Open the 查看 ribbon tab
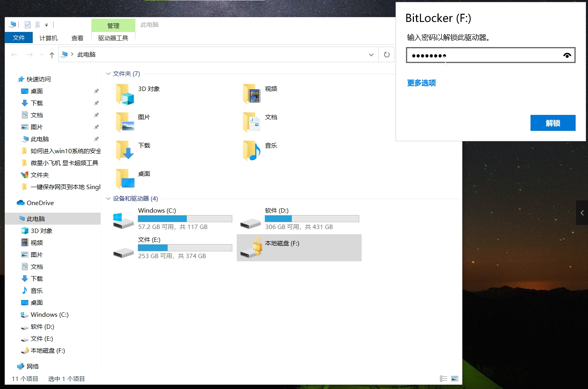This screenshot has width=588, height=389. [x=77, y=38]
